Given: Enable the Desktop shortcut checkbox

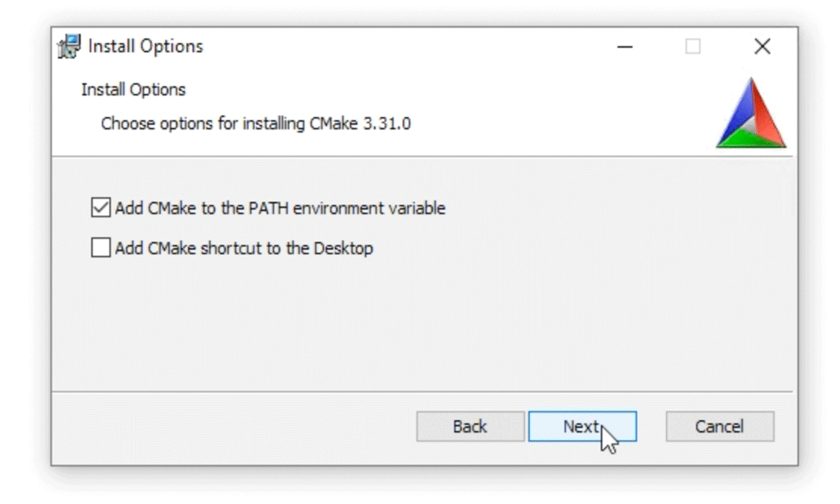Looking at the screenshot, I should pos(101,248).
